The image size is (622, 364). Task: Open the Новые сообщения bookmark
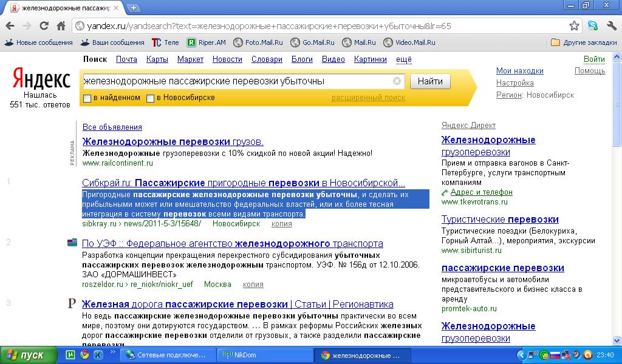39,42
